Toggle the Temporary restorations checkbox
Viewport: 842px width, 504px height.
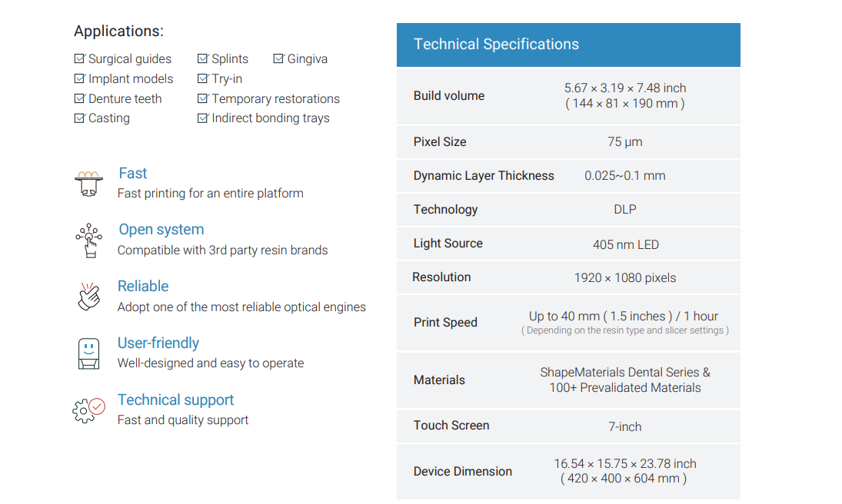tap(202, 98)
